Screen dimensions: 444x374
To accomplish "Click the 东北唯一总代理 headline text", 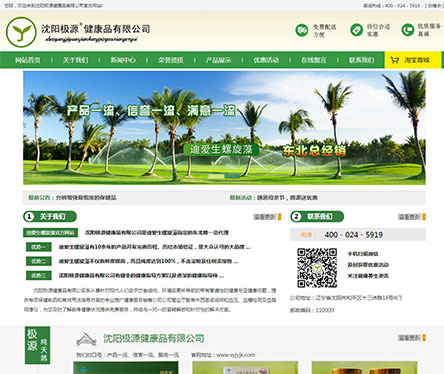I will pos(157,233).
